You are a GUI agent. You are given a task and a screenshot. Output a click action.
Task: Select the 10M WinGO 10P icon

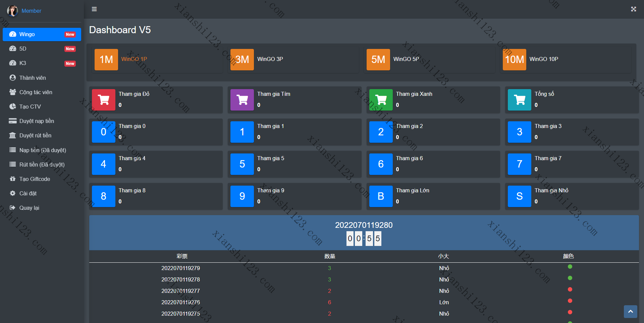click(515, 60)
